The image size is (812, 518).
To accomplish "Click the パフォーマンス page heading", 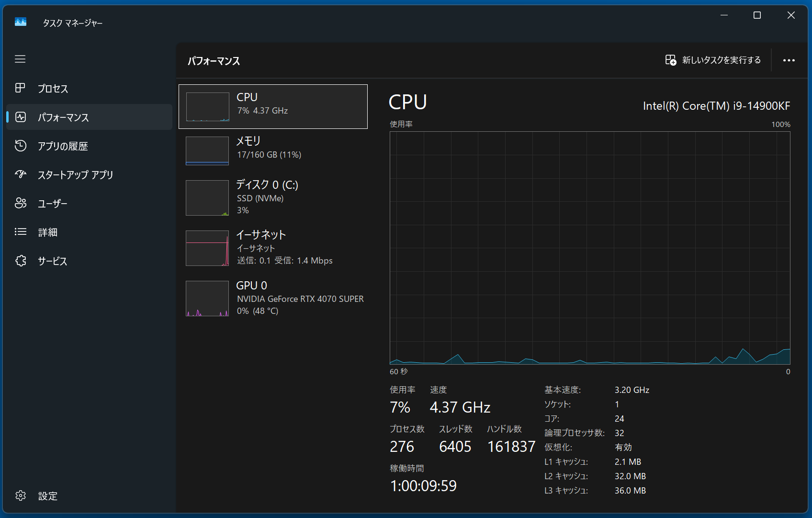I will [214, 61].
